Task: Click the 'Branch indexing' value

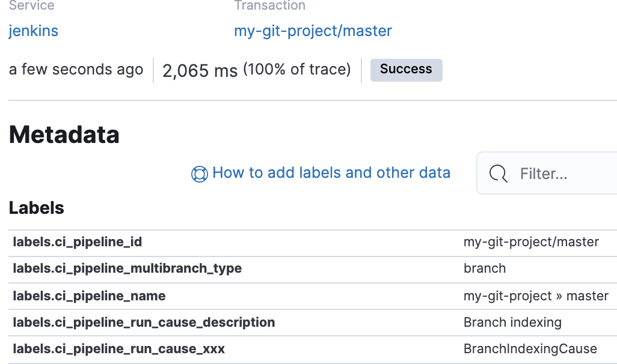Action: click(512, 323)
